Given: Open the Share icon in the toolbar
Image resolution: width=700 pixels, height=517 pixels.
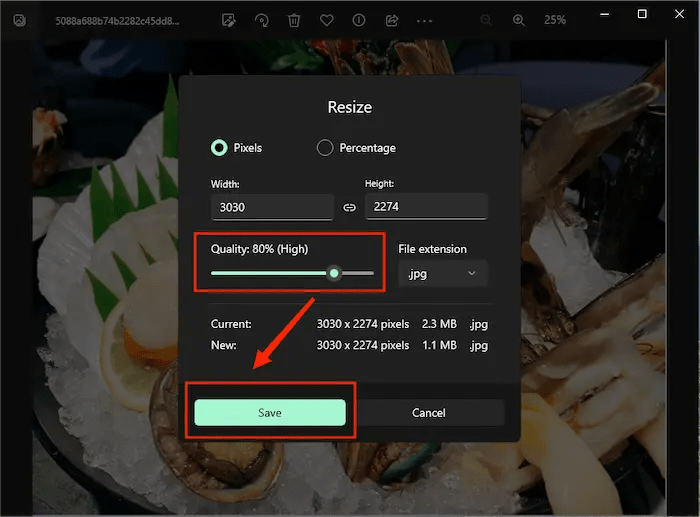Looking at the screenshot, I should click(x=392, y=20).
